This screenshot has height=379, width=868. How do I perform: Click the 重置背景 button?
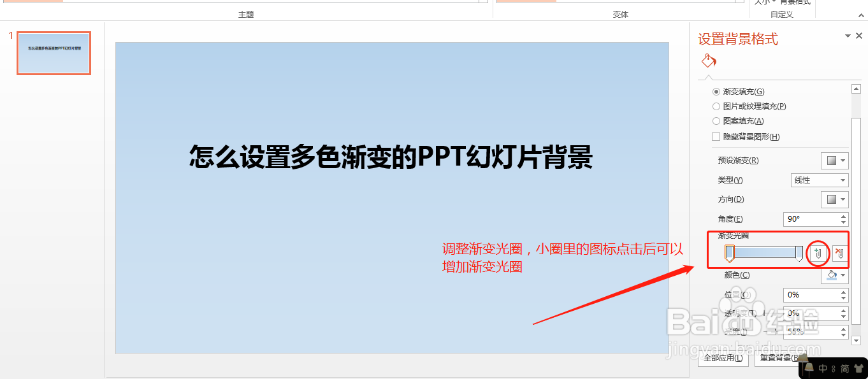coord(780,358)
